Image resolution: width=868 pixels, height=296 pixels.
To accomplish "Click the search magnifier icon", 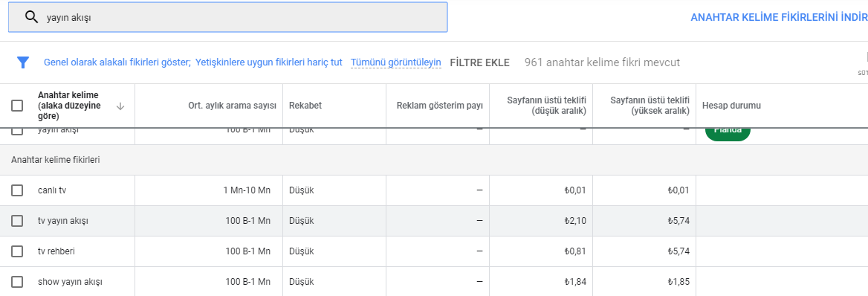I will pos(32,17).
